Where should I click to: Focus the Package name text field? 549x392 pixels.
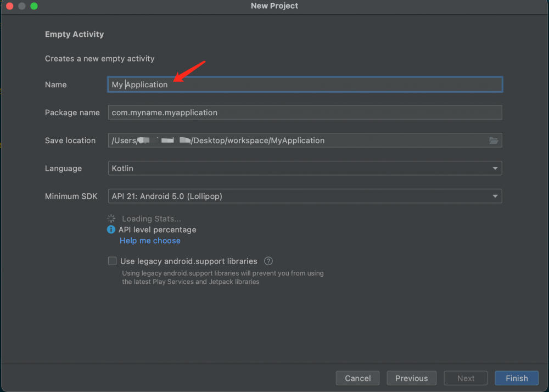tap(305, 113)
